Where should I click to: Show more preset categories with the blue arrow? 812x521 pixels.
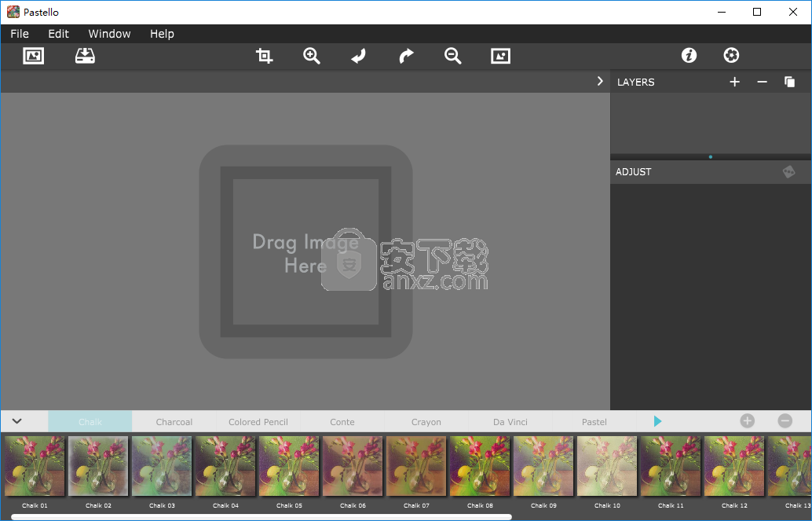657,421
